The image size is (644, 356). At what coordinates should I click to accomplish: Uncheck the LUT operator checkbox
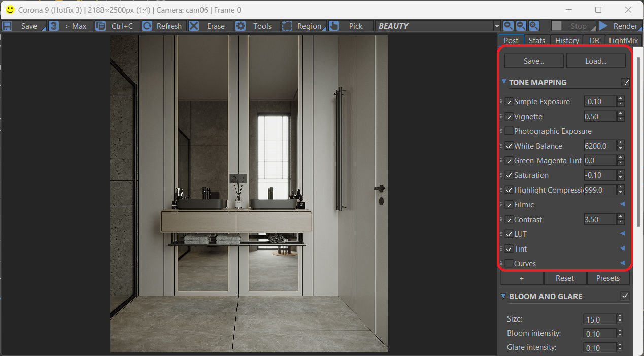(509, 234)
